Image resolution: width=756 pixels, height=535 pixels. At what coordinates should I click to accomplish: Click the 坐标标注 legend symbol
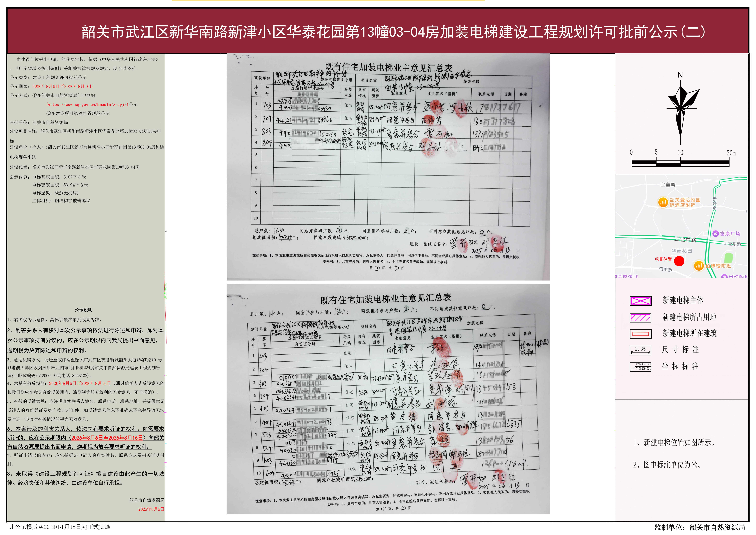(x=640, y=367)
